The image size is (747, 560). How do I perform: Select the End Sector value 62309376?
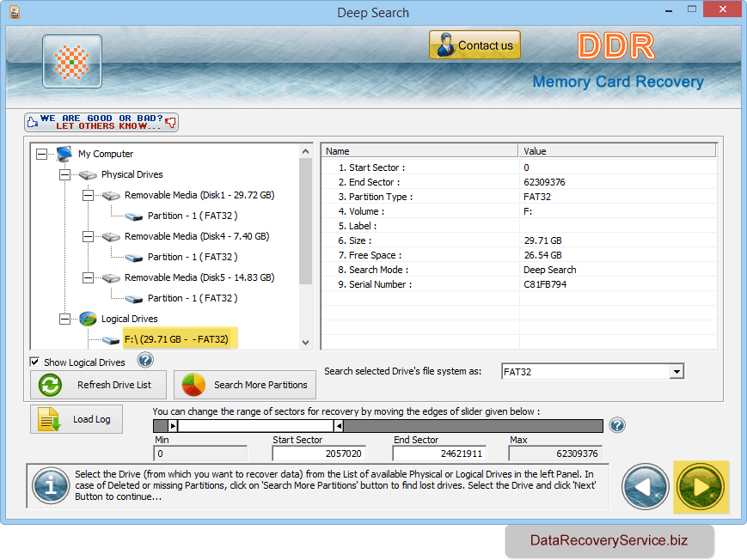pyautogui.click(x=544, y=182)
